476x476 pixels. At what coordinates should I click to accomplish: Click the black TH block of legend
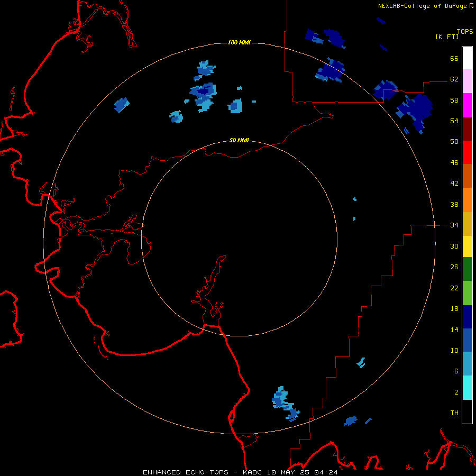tap(467, 411)
